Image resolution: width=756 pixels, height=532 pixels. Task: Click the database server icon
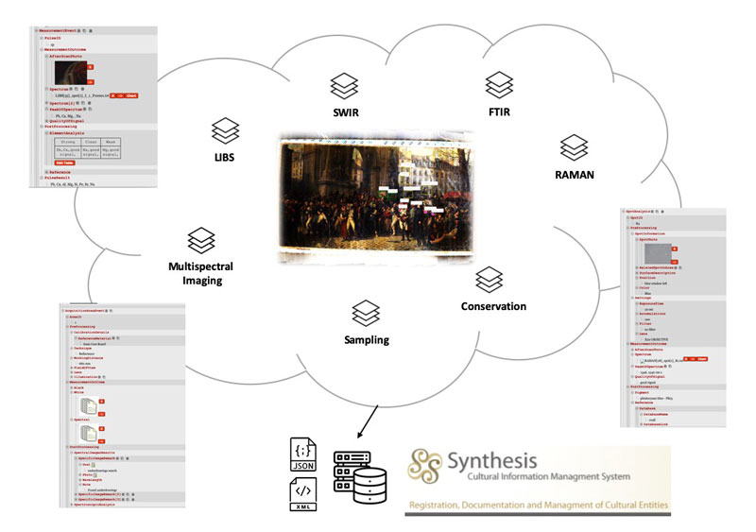[360, 477]
